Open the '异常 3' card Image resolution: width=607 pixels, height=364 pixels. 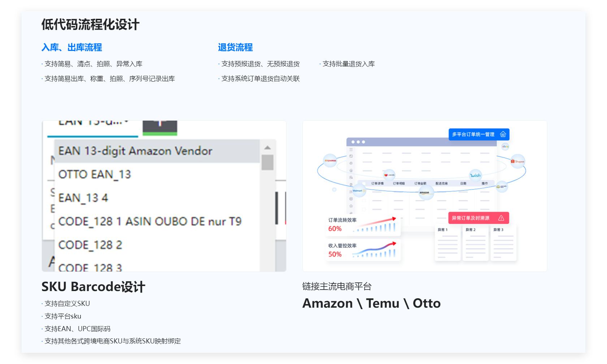pyautogui.click(x=503, y=243)
